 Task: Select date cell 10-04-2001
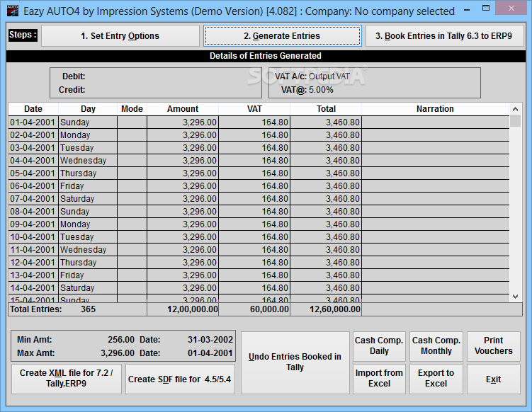33,237
